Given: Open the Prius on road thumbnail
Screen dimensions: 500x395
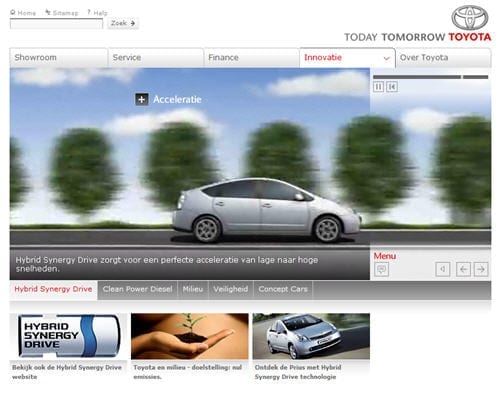Looking at the screenshot, I should point(311,336).
